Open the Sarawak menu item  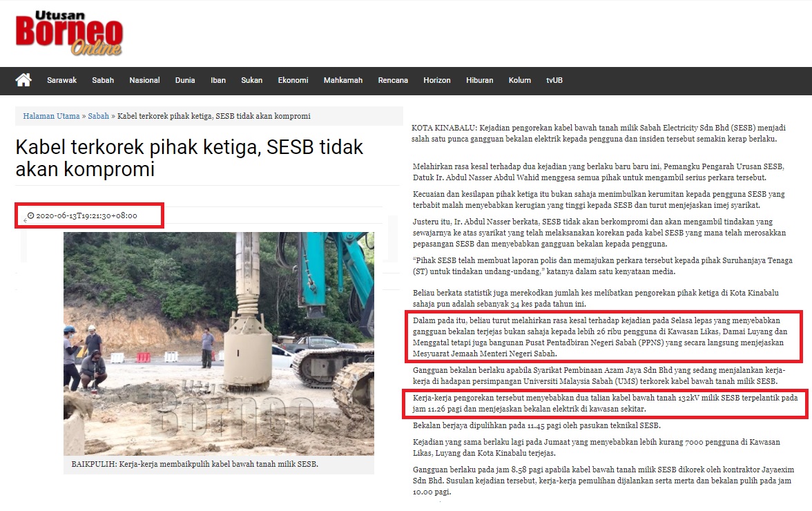[61, 80]
